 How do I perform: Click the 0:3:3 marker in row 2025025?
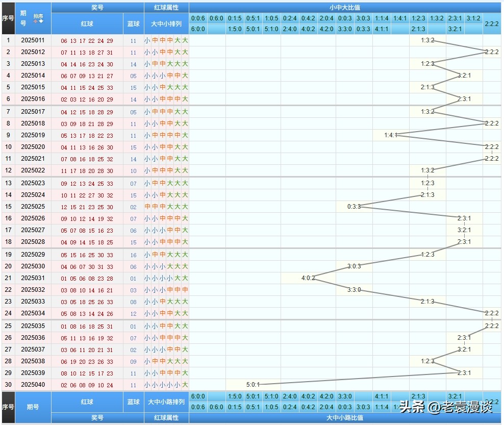tap(354, 207)
